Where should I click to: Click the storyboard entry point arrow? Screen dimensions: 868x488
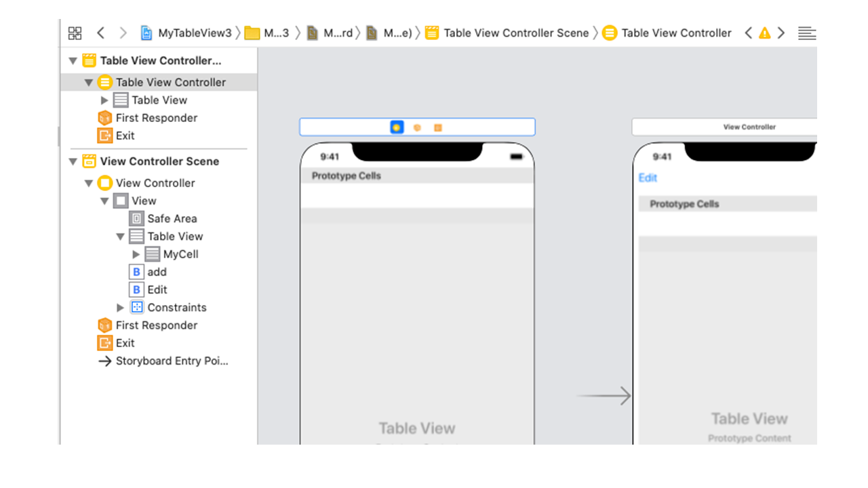[604, 396]
